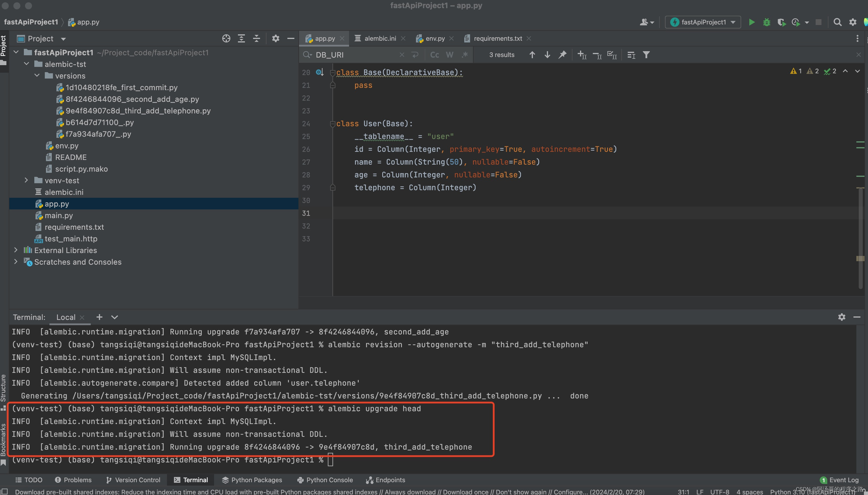Image resolution: width=868 pixels, height=495 pixels.
Task: Open editor tabs more options menu
Action: tap(857, 38)
